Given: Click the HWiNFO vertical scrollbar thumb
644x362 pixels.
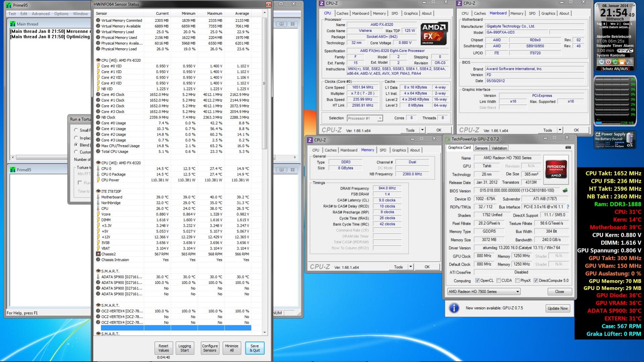Looking at the screenshot, I should point(264,83).
